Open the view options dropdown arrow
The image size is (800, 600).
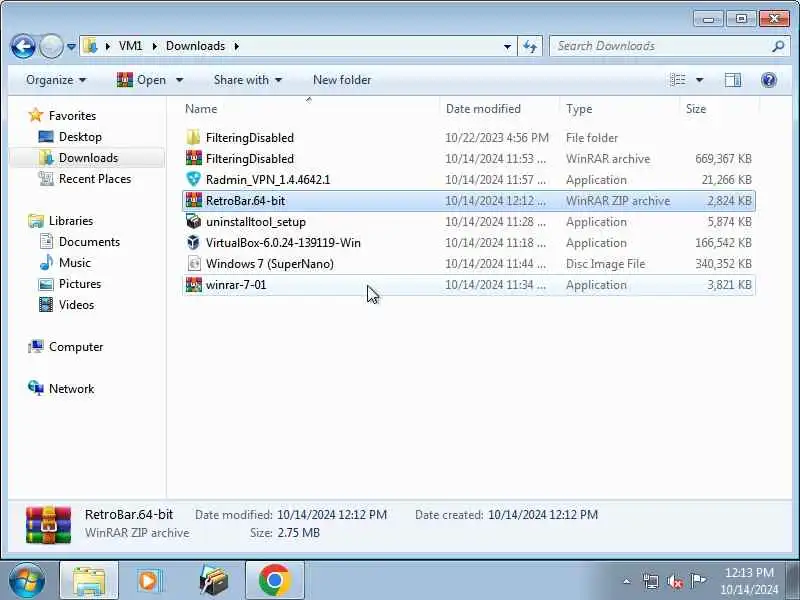(x=699, y=80)
